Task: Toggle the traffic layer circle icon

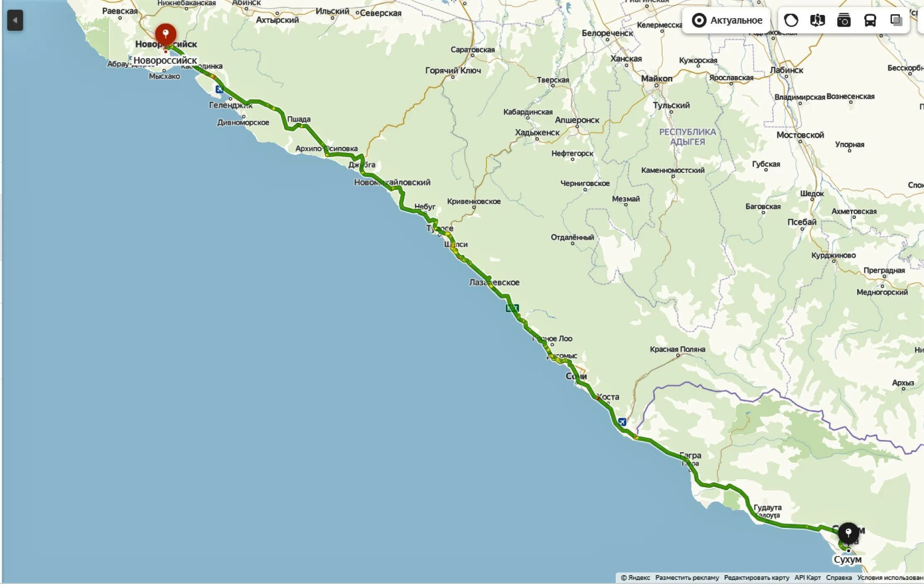Action: (791, 20)
